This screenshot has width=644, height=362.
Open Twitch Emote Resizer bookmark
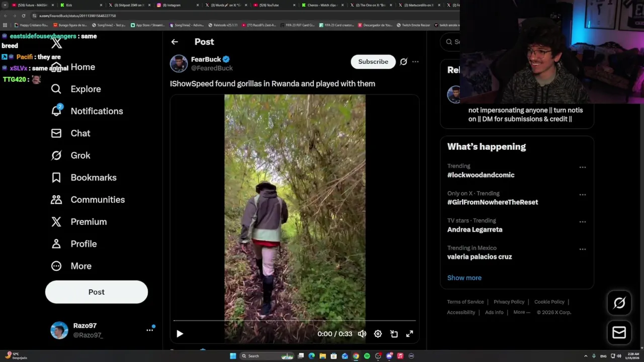pyautogui.click(x=413, y=25)
